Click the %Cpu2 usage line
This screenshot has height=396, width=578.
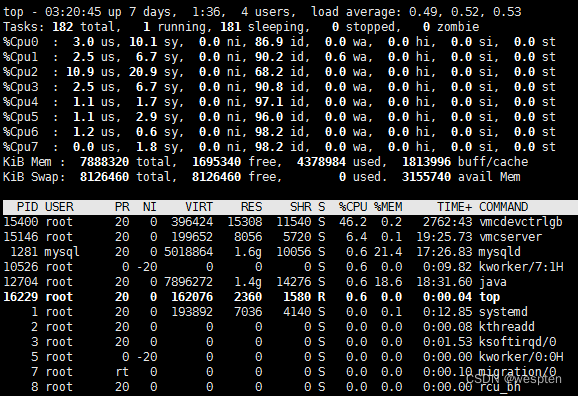coord(279,72)
